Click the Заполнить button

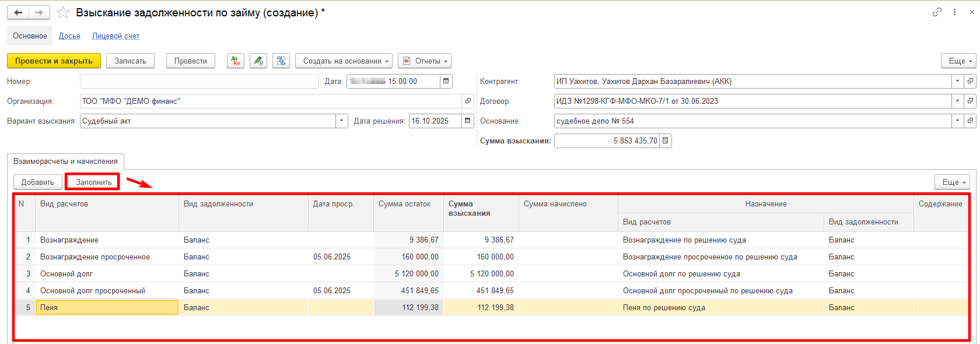(x=93, y=182)
